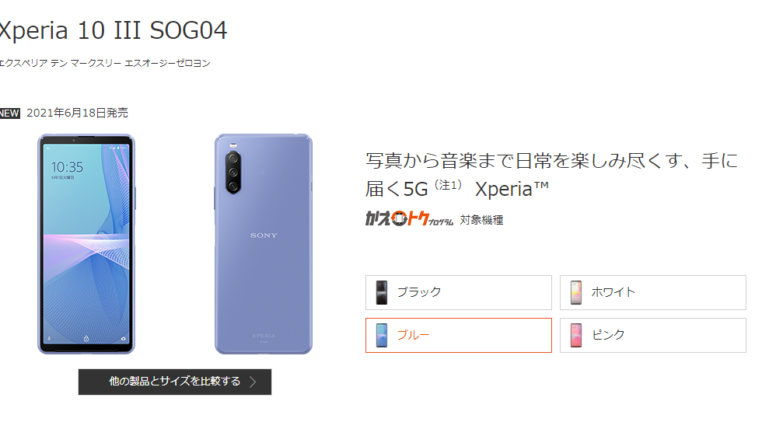This screenshot has width=762, height=429.
Task: Click the Xperia 10 III SOG04 title
Action: pyautogui.click(x=113, y=31)
